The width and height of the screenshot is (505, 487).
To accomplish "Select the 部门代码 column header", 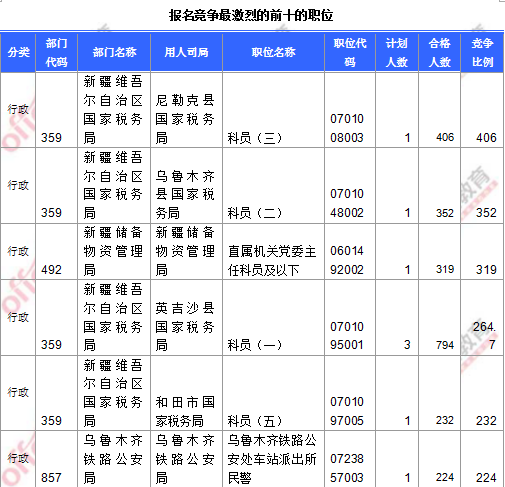I will 56,52.
